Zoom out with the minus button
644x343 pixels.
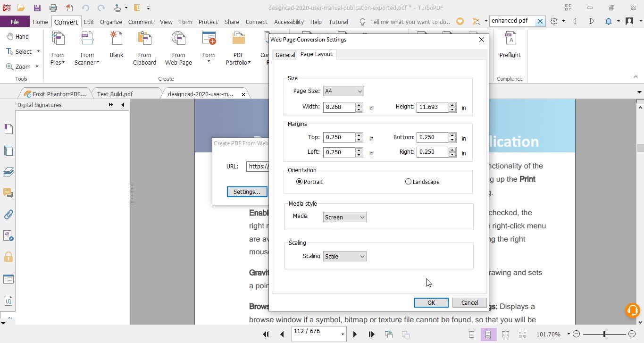577,334
